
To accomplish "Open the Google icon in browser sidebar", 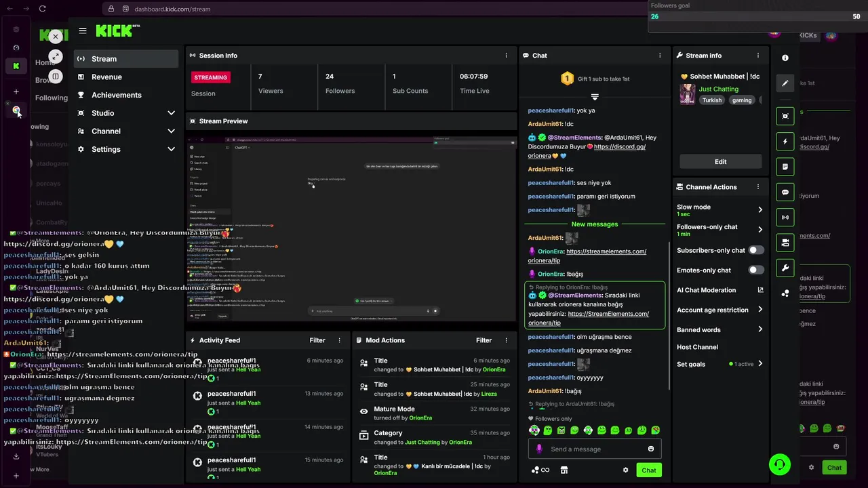I will coord(16,110).
